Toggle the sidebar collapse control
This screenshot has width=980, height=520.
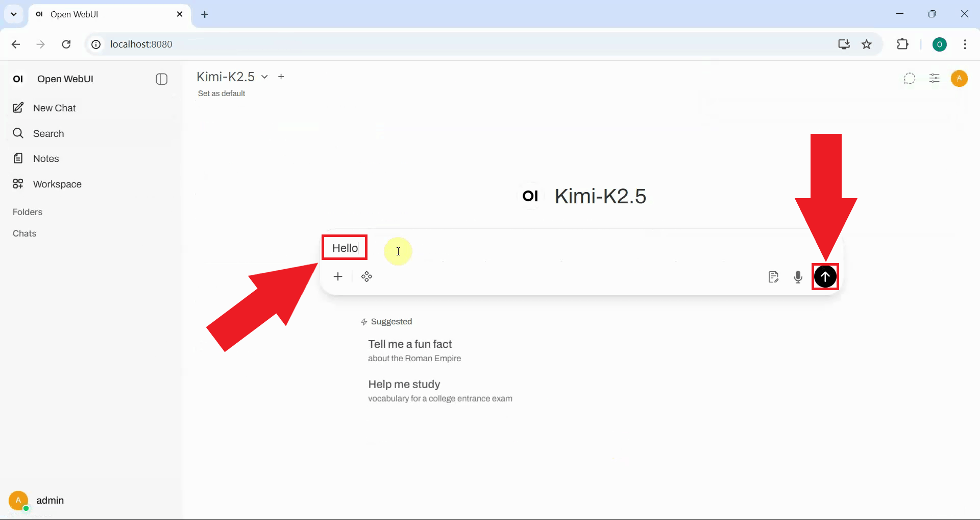tap(161, 79)
